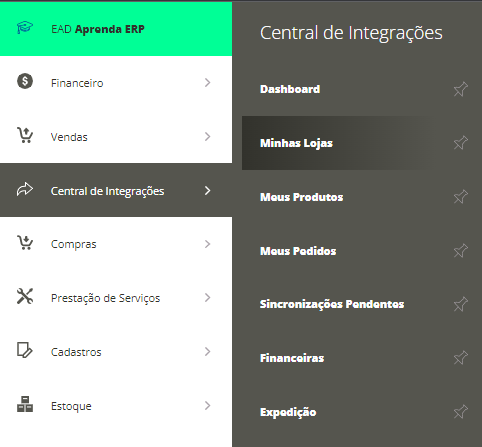Click the tools icon for Prestação de Serviços

click(x=25, y=296)
